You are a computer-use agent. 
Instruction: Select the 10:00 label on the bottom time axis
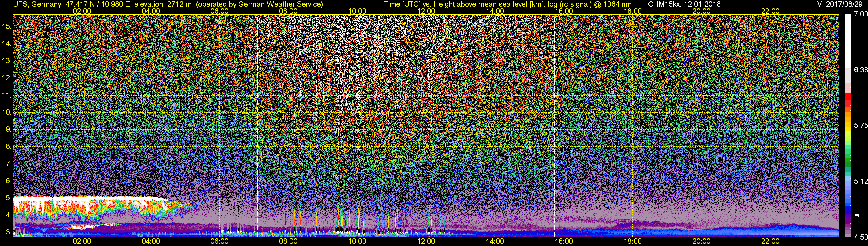[x=357, y=241]
